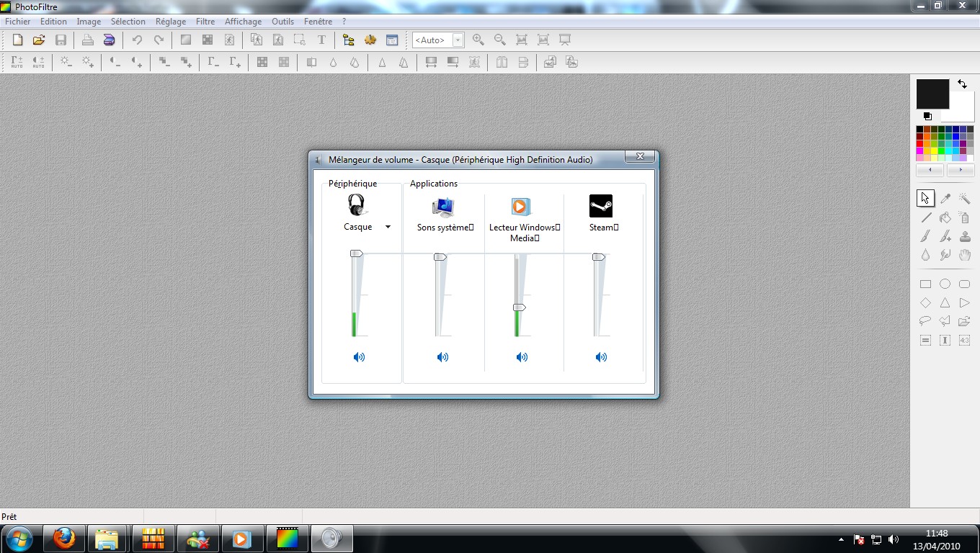Click the Sons système slider thumb
Screen dimensions: 980x553
tap(440, 257)
